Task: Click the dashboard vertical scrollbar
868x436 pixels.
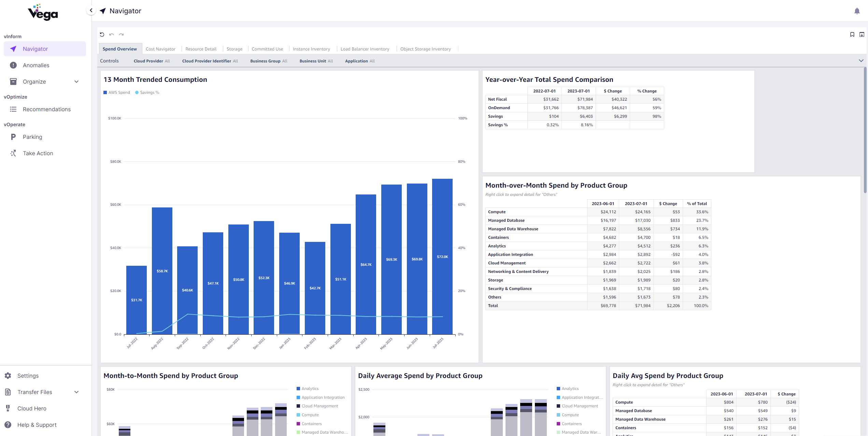Action: [865, 130]
